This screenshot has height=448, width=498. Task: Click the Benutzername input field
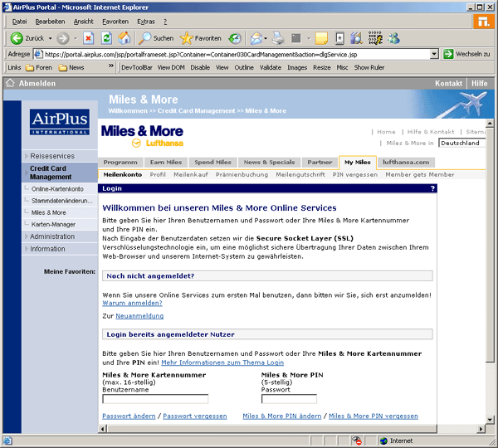[x=155, y=399]
